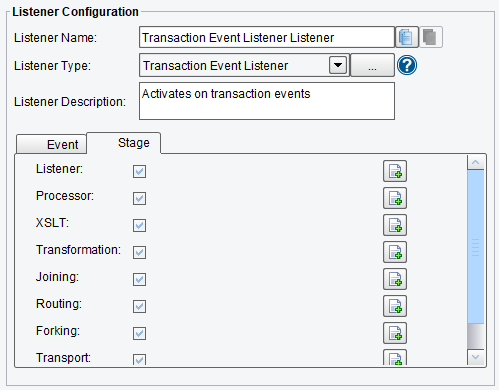Click the copy icon beside Listener Name
Viewport: 499px width, 390px height.
tap(407, 37)
